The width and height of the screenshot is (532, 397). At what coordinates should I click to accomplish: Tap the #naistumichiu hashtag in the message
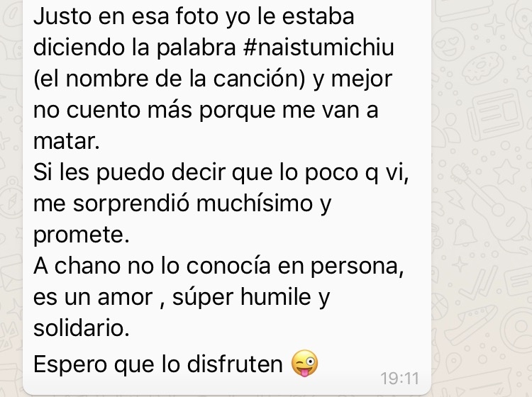click(319, 47)
